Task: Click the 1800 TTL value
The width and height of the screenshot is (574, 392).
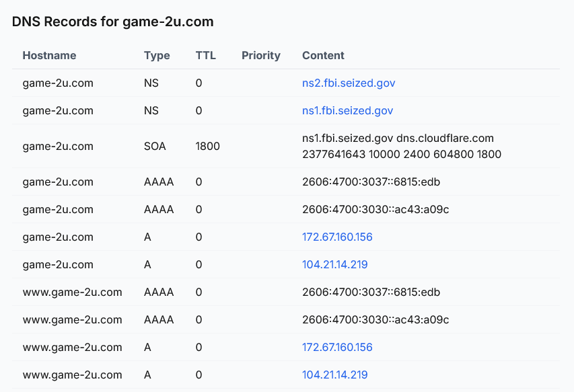Action: pos(207,147)
